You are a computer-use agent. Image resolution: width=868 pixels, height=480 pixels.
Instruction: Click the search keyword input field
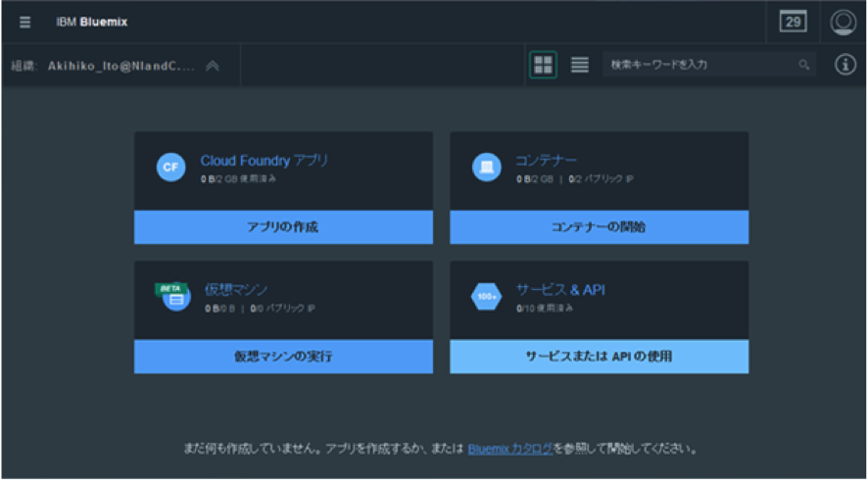click(709, 65)
